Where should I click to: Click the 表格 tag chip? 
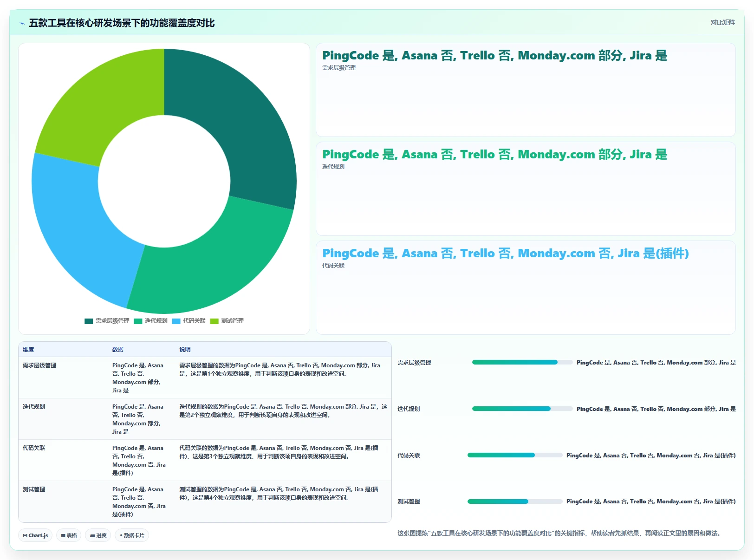click(x=69, y=535)
